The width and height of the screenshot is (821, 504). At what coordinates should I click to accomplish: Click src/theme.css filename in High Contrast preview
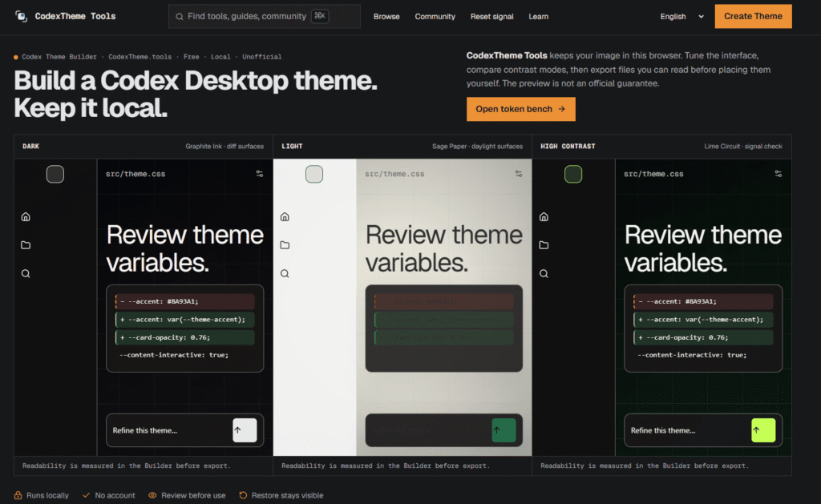coord(653,174)
